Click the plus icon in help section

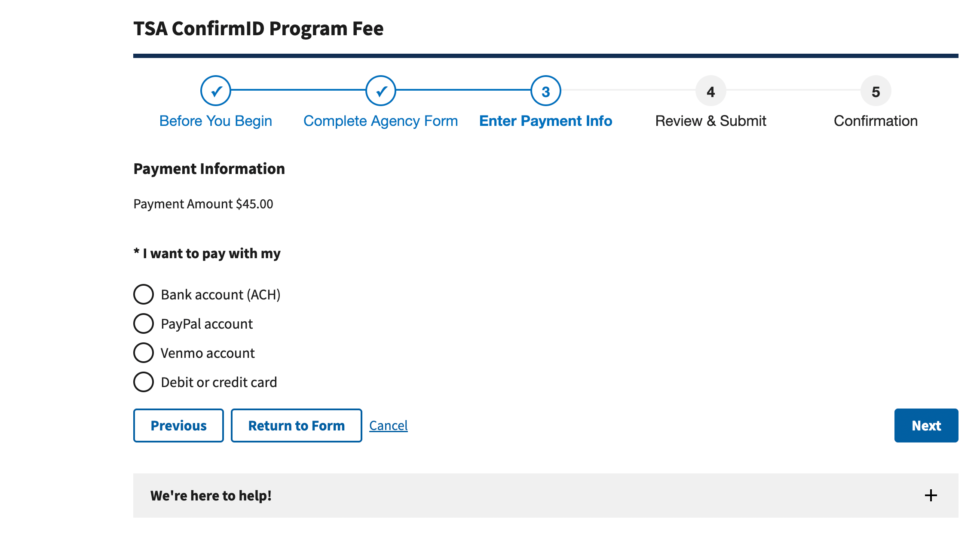click(x=931, y=495)
